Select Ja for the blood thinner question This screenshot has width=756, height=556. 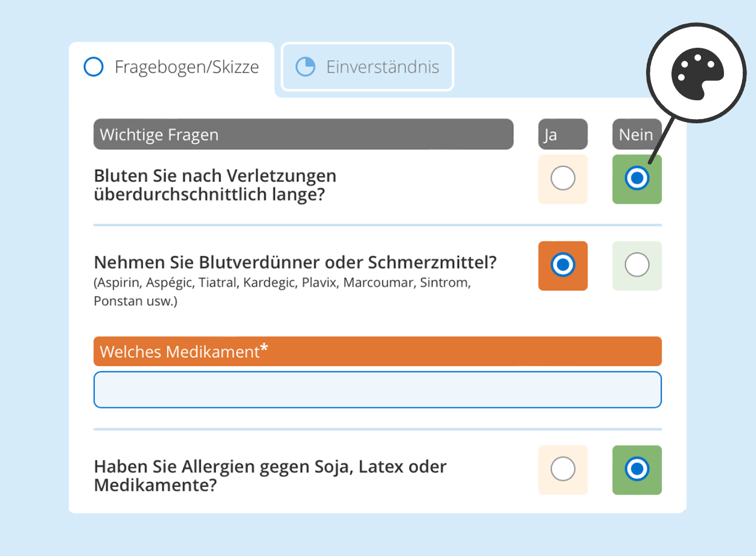coord(562,265)
